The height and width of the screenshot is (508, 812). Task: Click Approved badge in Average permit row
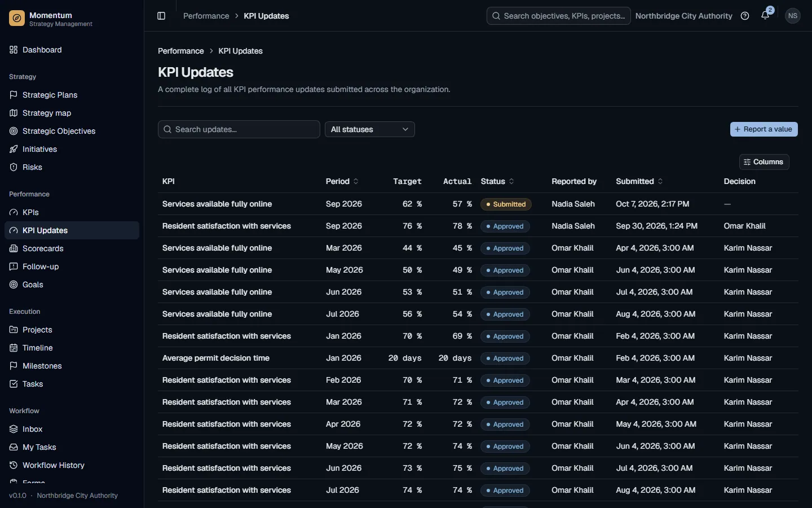[505, 358]
